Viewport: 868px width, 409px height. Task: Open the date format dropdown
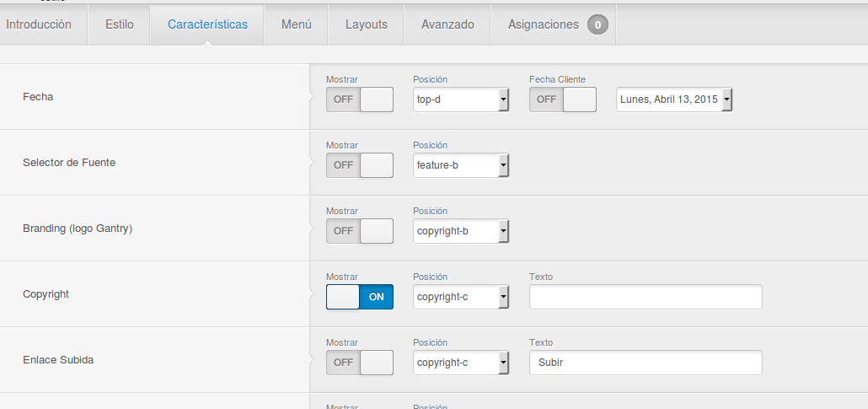tap(674, 100)
